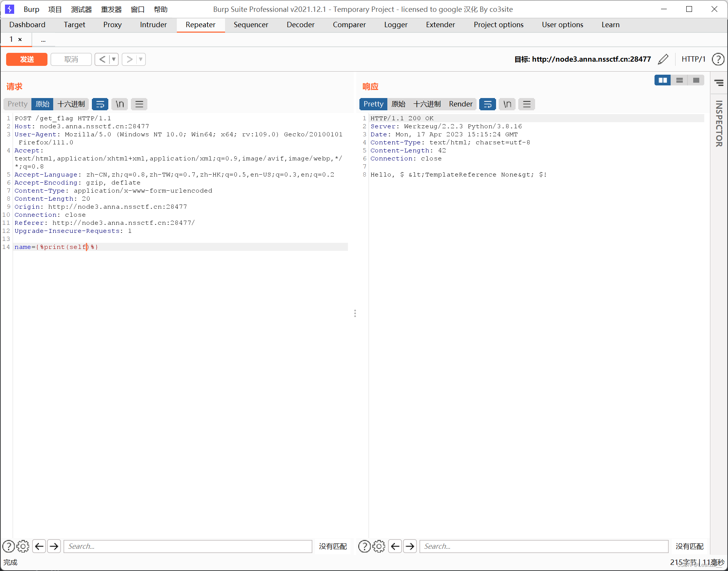Open the dropdown beside the forward arrow
Image resolution: width=728 pixels, height=571 pixels.
pos(140,59)
